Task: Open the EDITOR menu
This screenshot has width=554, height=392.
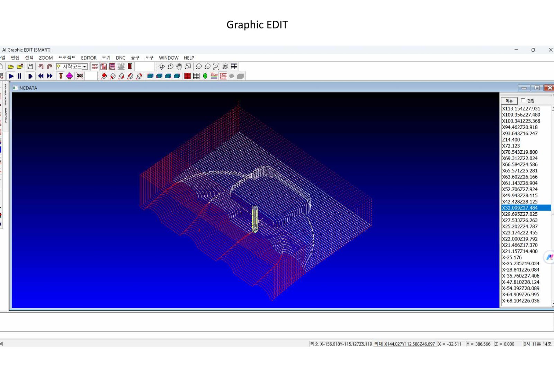Action: (89, 58)
